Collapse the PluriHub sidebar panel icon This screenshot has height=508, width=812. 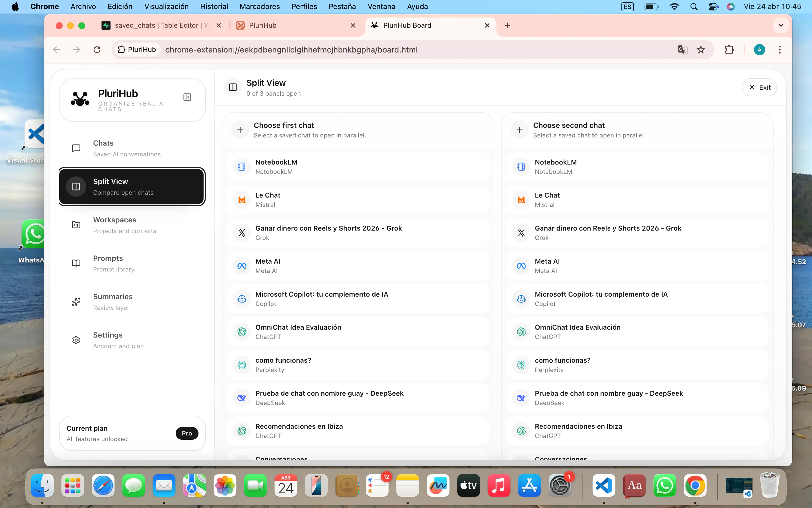coord(187,97)
